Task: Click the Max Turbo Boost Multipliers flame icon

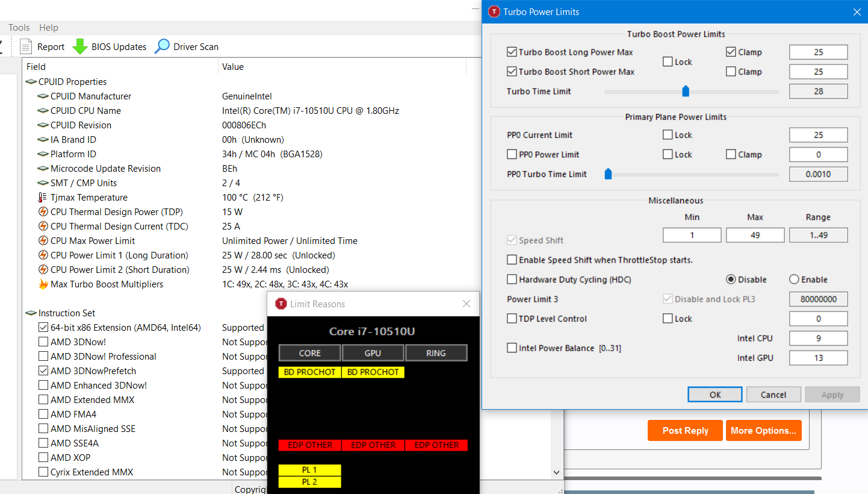Action: pyautogui.click(x=43, y=284)
